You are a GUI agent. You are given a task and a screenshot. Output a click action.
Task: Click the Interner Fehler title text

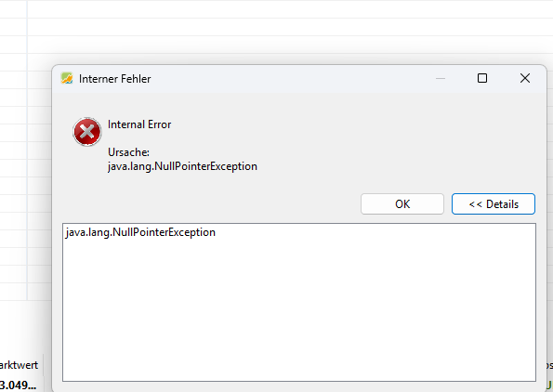pyautogui.click(x=115, y=79)
